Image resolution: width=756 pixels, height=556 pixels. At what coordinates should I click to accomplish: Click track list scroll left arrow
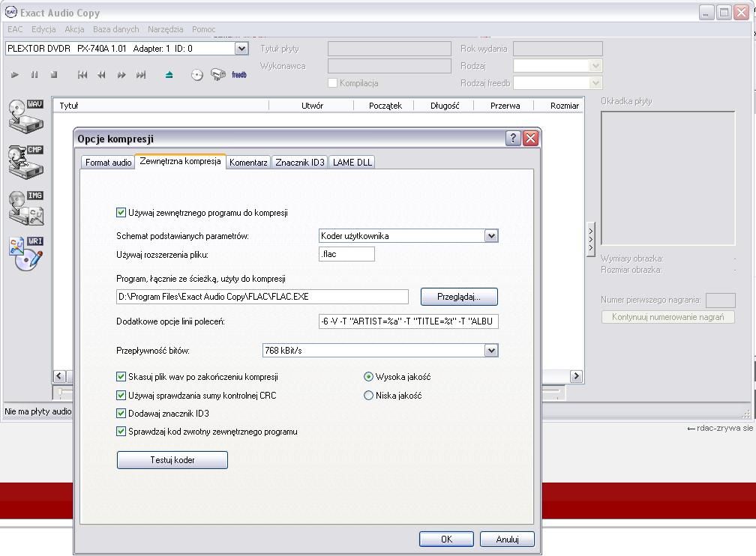click(59, 376)
